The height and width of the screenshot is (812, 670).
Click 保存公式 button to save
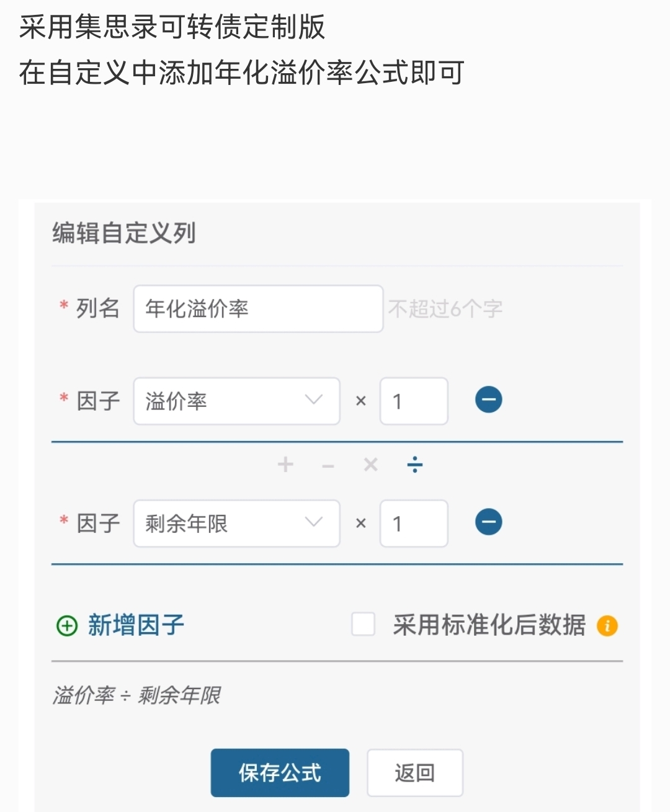(x=280, y=772)
